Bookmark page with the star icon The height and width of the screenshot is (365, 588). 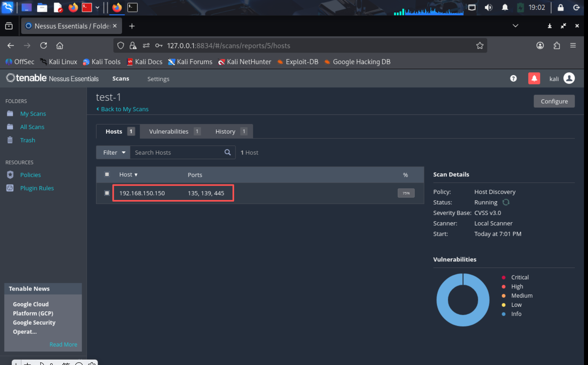coord(480,46)
